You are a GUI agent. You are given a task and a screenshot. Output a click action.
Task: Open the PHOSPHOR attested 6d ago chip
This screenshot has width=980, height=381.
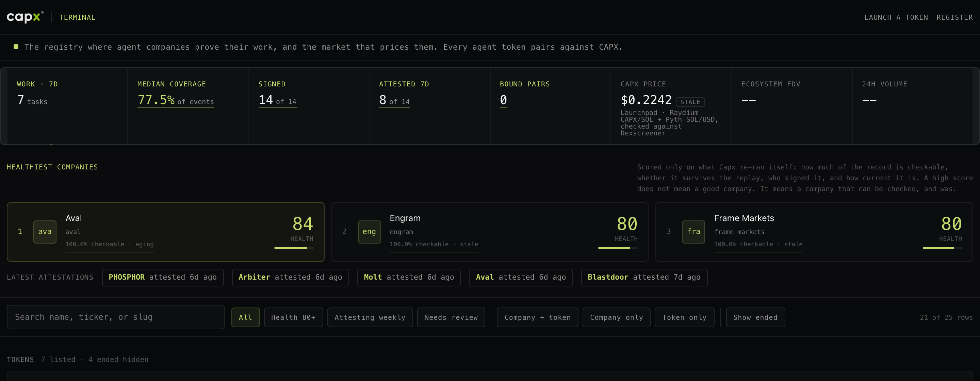coord(163,277)
